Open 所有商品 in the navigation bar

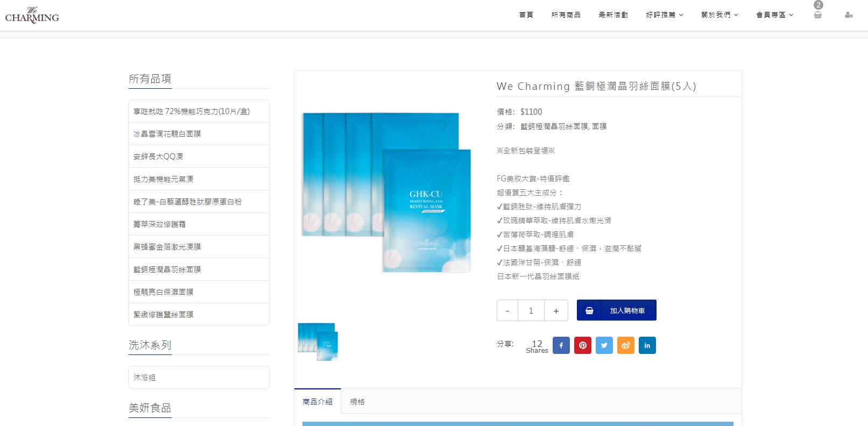point(566,15)
